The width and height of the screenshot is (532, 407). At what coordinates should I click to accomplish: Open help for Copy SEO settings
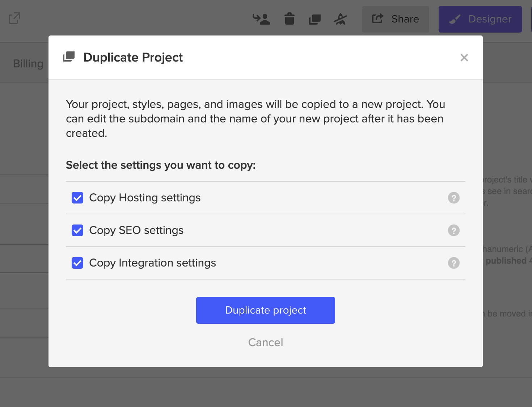pyautogui.click(x=453, y=230)
